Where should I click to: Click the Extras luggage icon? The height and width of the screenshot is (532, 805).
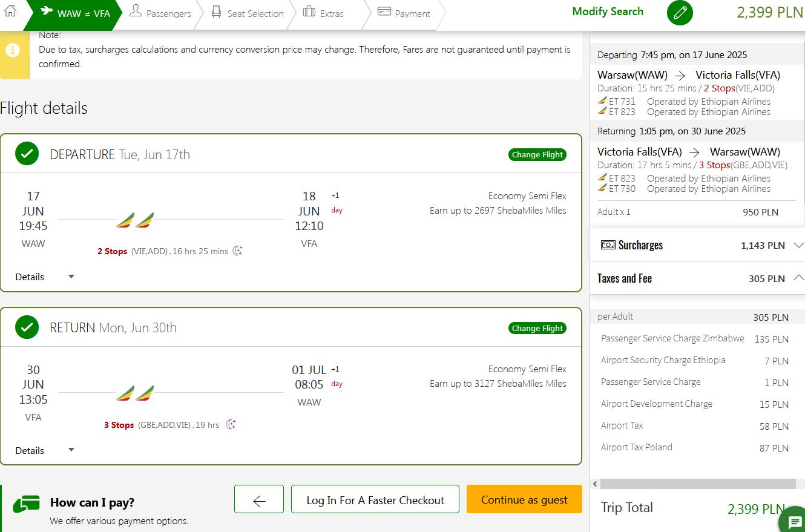309,11
